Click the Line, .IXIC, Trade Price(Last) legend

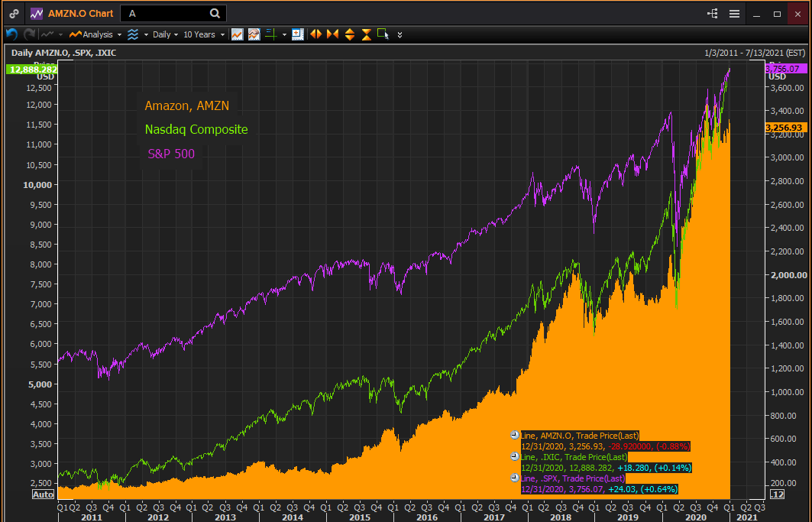(574, 457)
